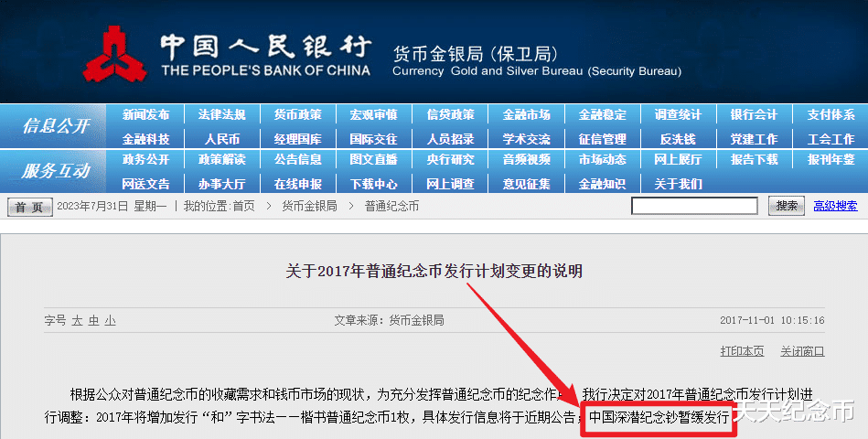868x439 pixels.
Task: Open 央行研究 menu item
Action: 450,159
